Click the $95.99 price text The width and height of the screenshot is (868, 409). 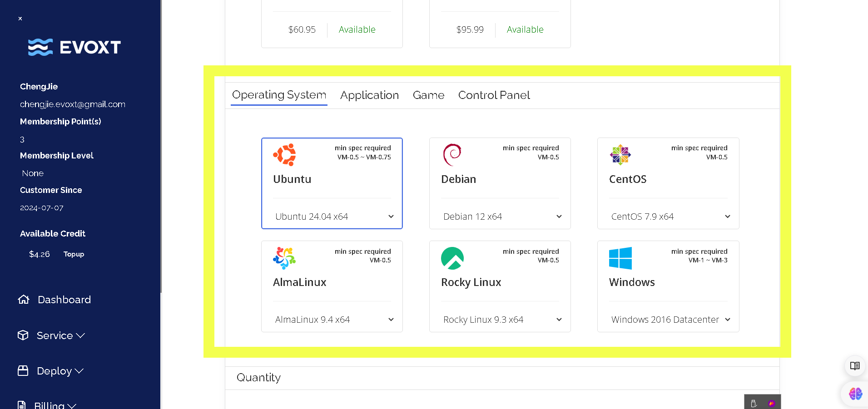470,30
